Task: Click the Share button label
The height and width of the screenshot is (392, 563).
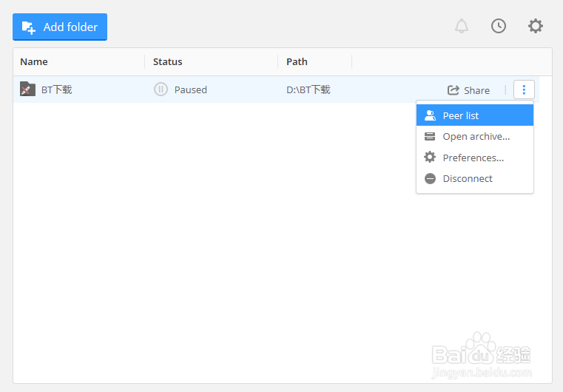Action: (x=476, y=90)
